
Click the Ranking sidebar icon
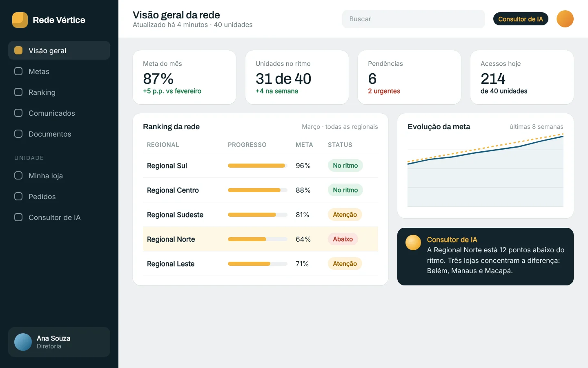tap(18, 92)
